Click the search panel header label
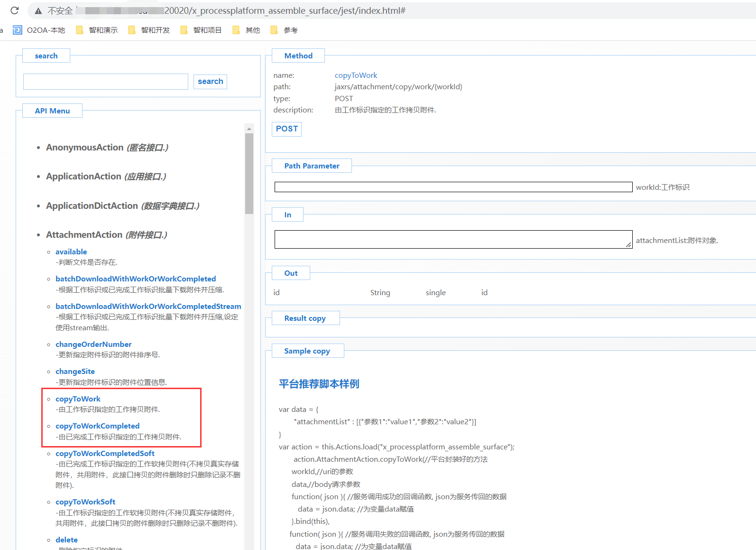756x550 pixels. [x=46, y=56]
